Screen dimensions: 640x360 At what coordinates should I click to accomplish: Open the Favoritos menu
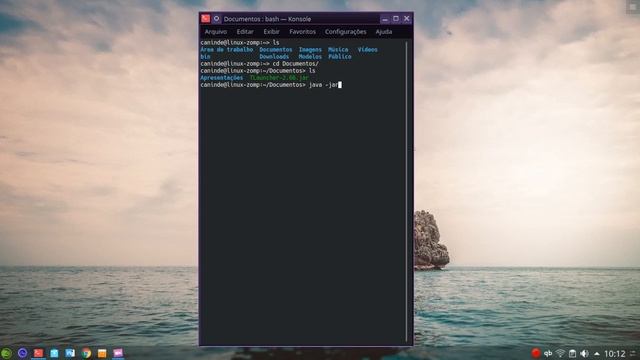(x=302, y=31)
